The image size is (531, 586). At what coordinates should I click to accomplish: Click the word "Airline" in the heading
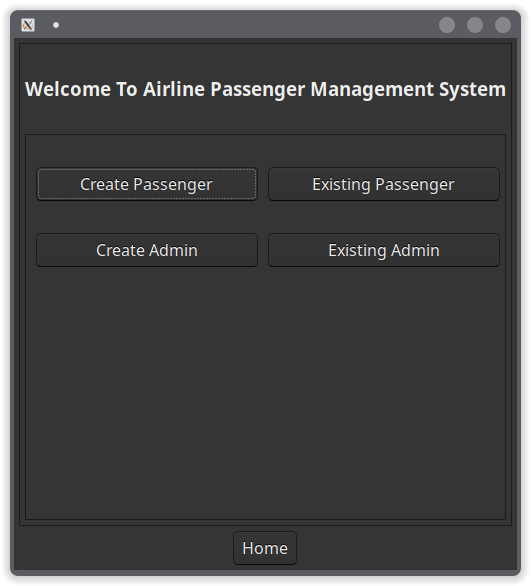pos(174,89)
